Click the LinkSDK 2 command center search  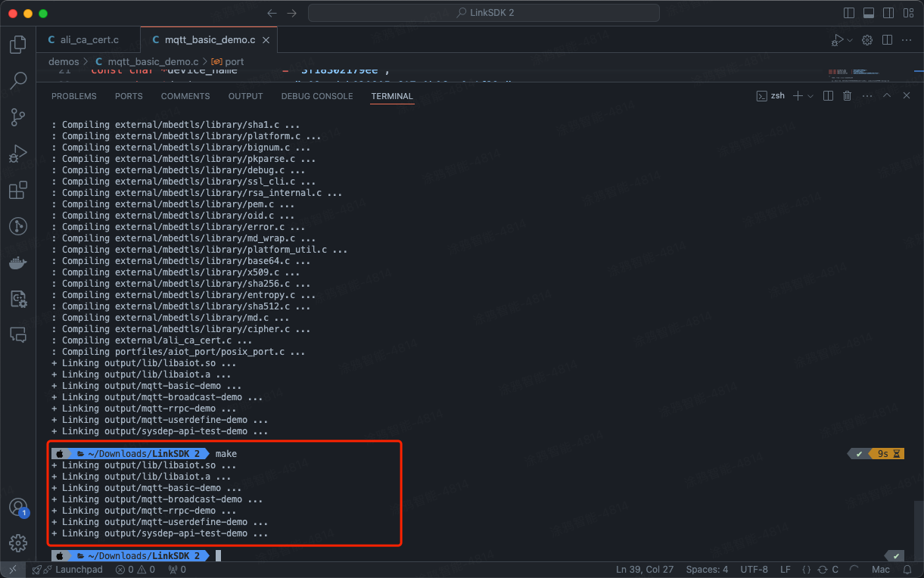[x=484, y=13]
